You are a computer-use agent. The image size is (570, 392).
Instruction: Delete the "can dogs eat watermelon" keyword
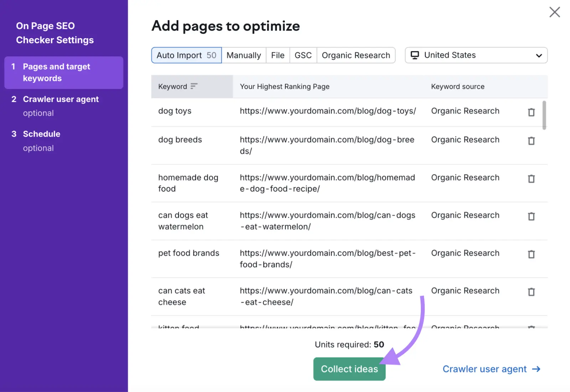pyautogui.click(x=531, y=216)
